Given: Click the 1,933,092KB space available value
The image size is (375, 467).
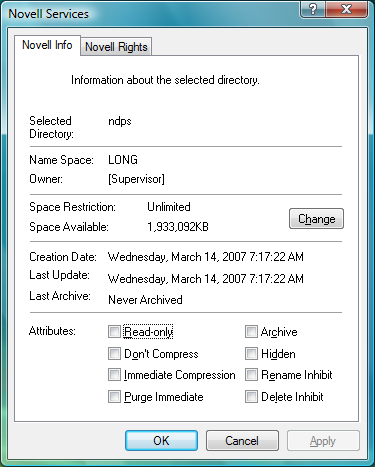Looking at the screenshot, I should click(x=178, y=227).
